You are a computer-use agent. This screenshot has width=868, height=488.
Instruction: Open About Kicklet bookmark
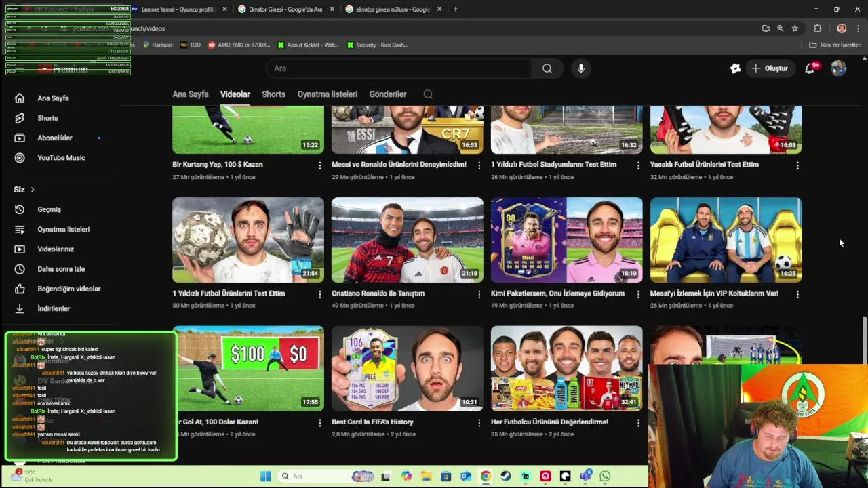click(307, 45)
